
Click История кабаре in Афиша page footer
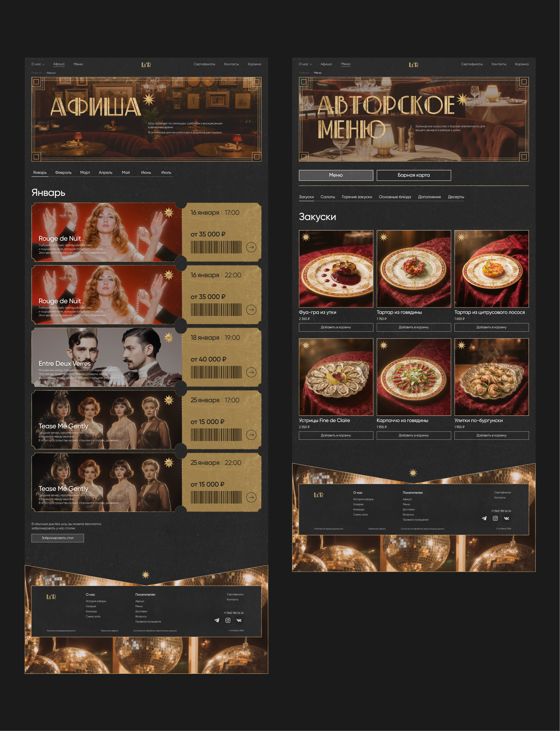tap(96, 601)
